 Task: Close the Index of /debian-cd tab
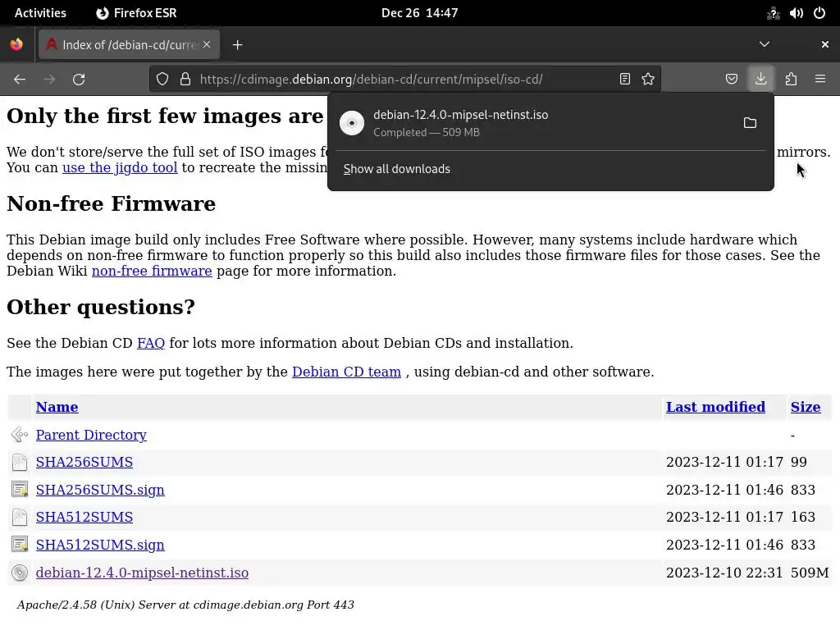pos(207,44)
